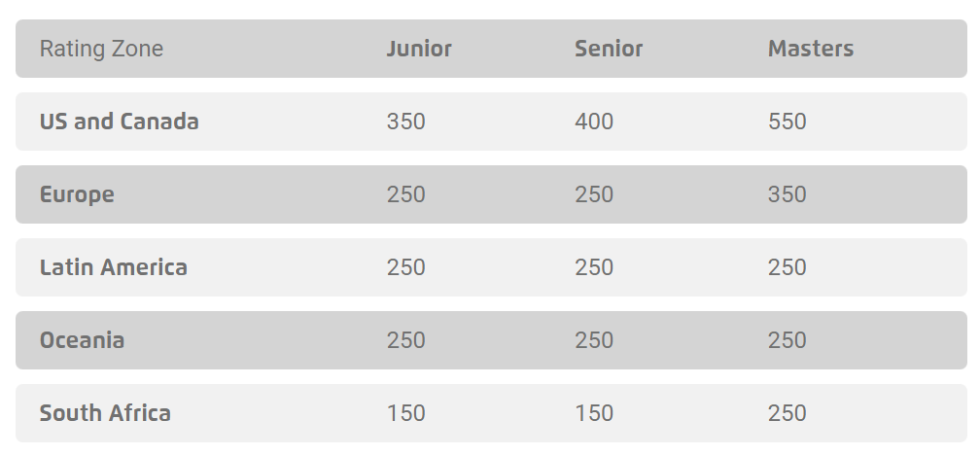This screenshot has height=455, width=980.
Task: Select South Africa Senior value 150
Action: (x=594, y=413)
